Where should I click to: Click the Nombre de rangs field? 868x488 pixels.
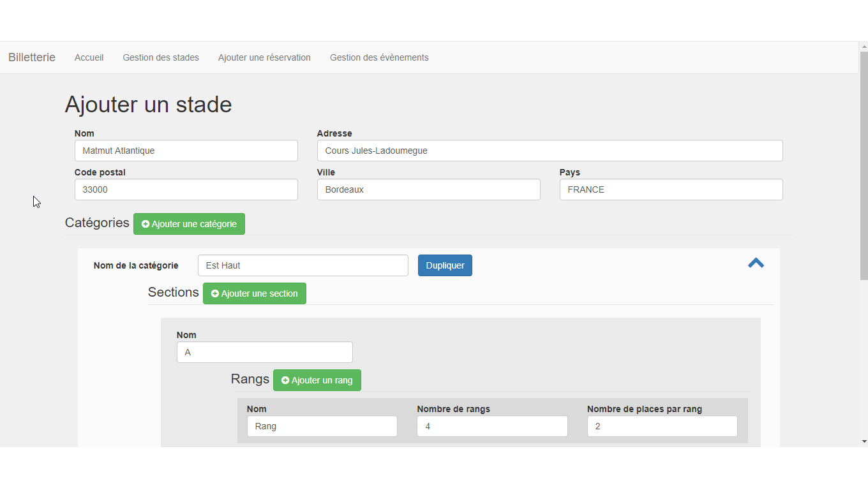click(491, 426)
